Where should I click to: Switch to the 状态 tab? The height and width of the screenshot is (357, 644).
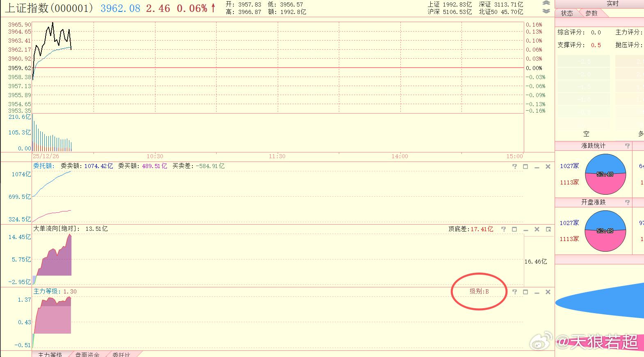(x=567, y=13)
